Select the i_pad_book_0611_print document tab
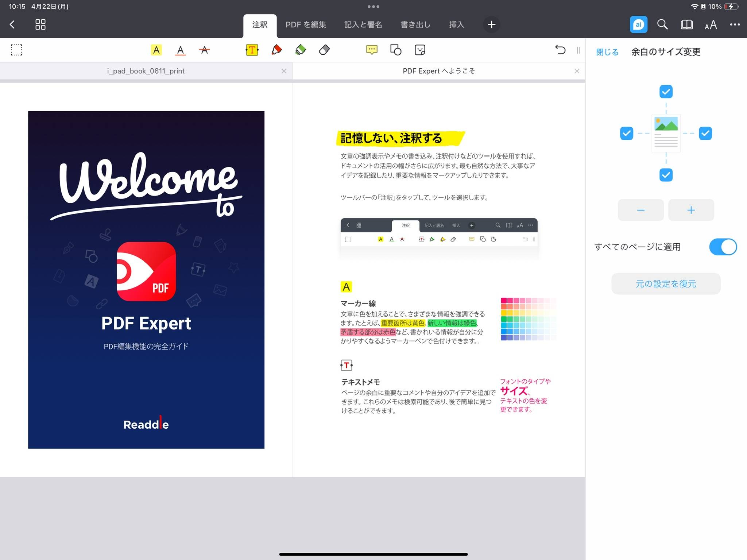This screenshot has height=560, width=747. click(146, 71)
